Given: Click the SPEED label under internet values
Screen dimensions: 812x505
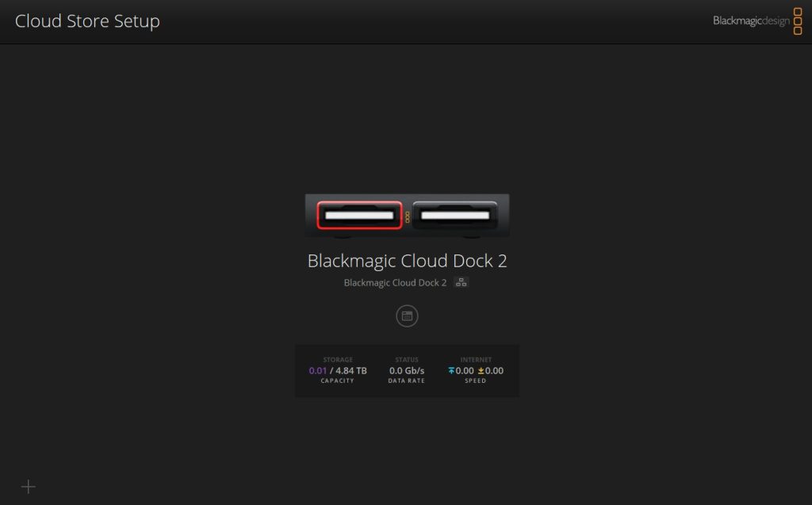Looking at the screenshot, I should pos(476,381).
